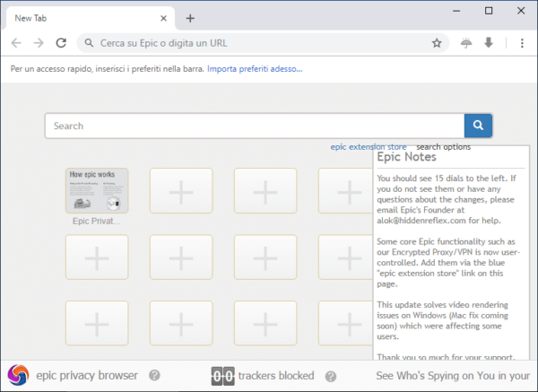Click the address bar URL field
This screenshot has width=538, height=392.
point(263,43)
